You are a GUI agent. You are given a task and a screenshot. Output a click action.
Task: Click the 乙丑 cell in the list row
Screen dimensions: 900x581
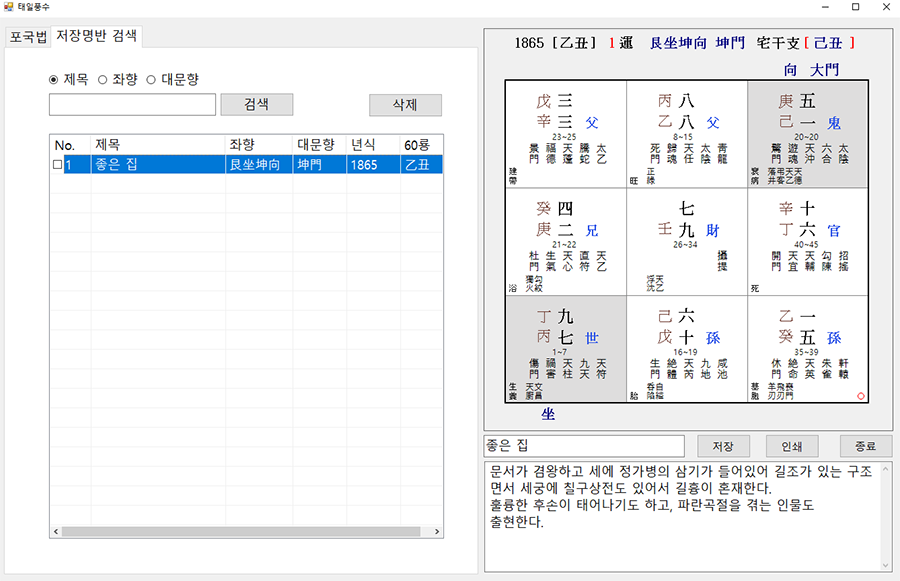[421, 165]
